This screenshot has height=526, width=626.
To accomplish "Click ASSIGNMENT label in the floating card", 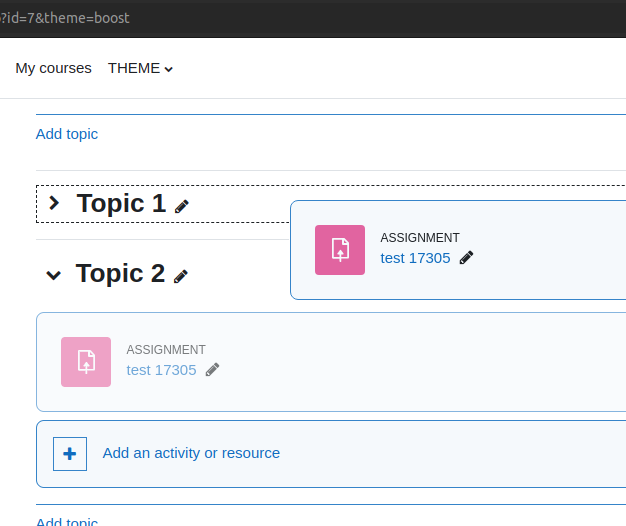I will [420, 238].
